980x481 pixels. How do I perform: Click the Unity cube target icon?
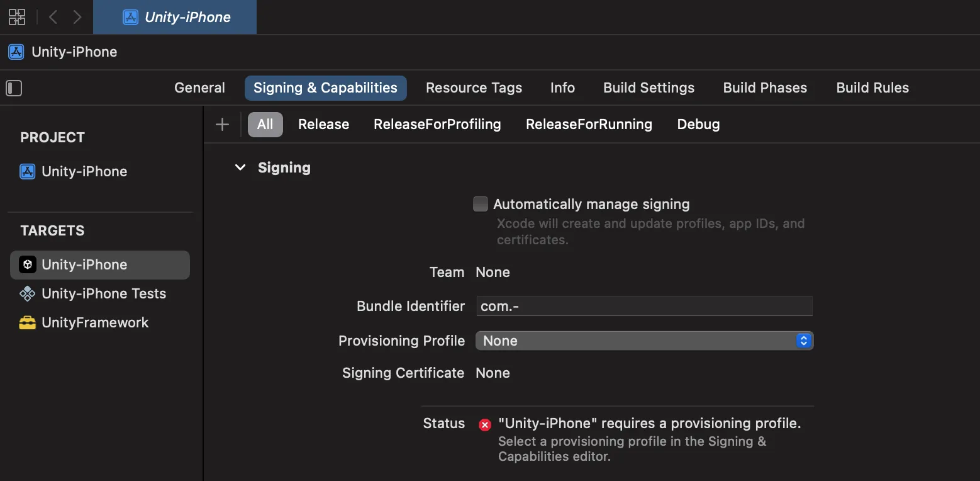click(x=28, y=264)
